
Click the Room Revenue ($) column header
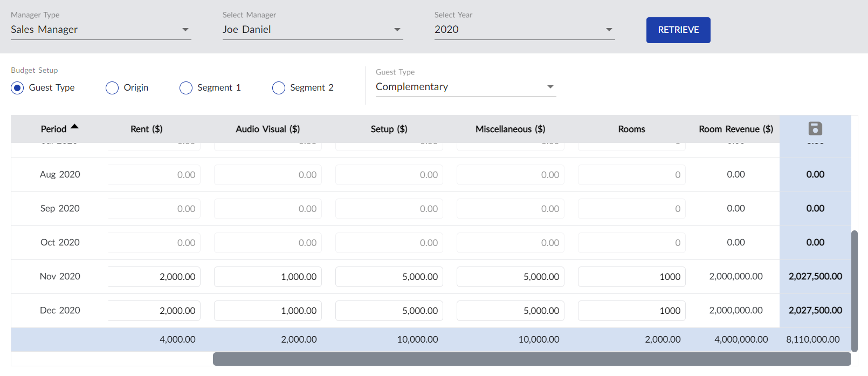tap(736, 129)
